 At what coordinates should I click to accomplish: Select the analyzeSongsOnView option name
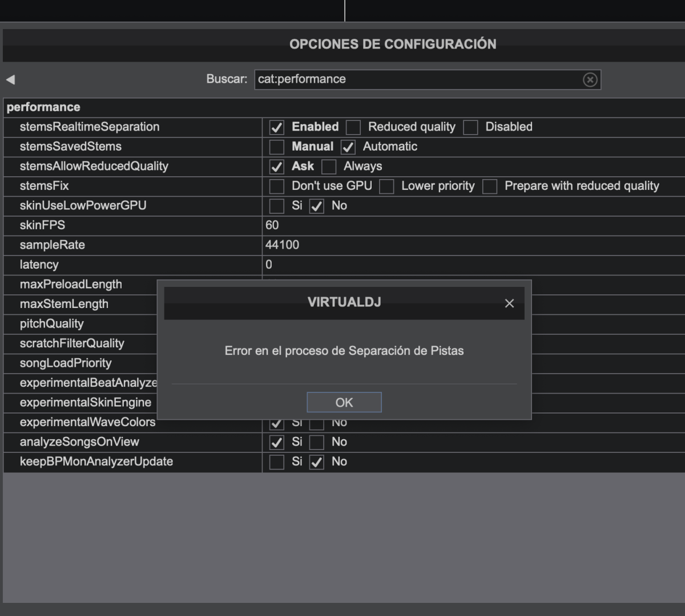point(79,441)
